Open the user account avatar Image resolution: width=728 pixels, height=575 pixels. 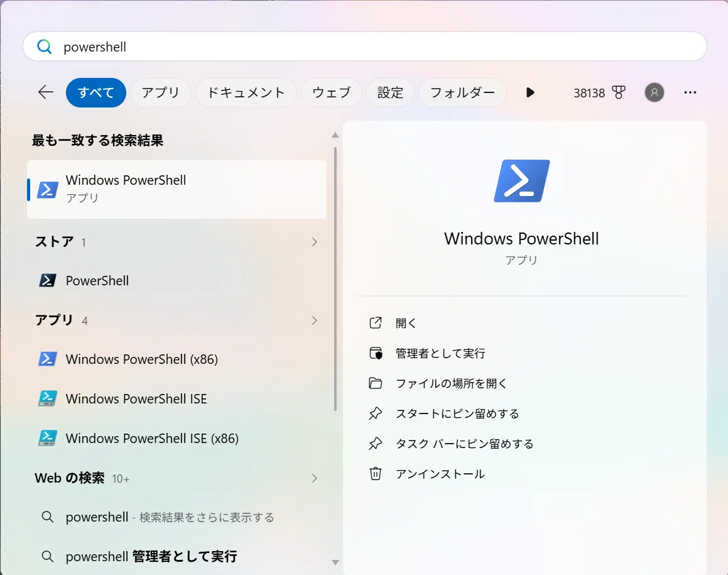coord(654,92)
